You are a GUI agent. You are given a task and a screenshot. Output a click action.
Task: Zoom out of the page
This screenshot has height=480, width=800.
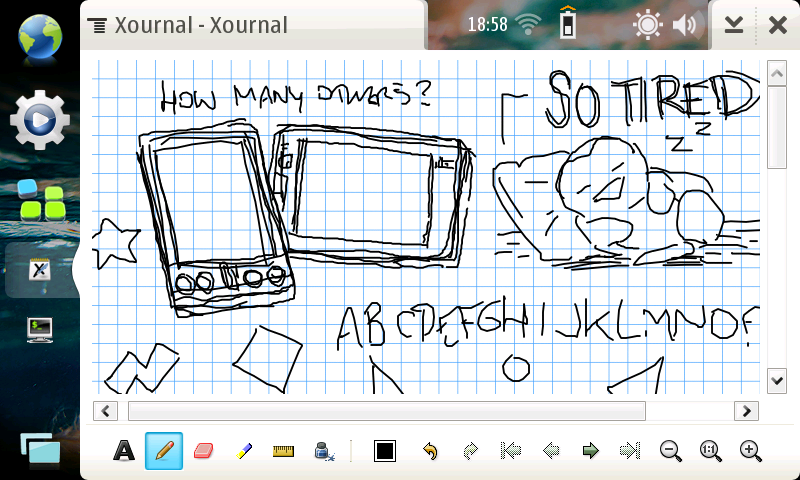click(670, 451)
